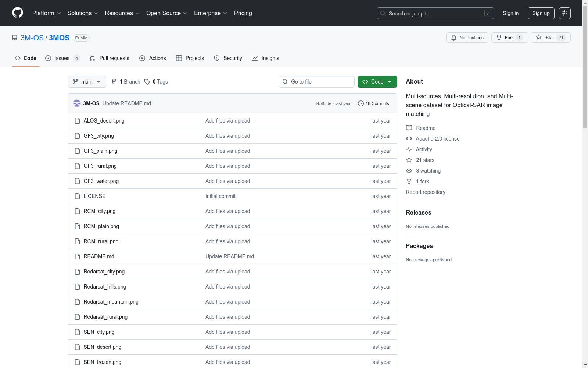Open the main branch selector dropdown

(87, 82)
